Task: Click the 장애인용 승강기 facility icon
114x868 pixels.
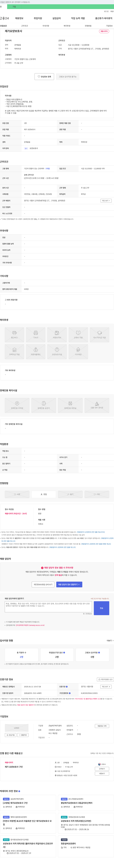Action: [x=44, y=405]
